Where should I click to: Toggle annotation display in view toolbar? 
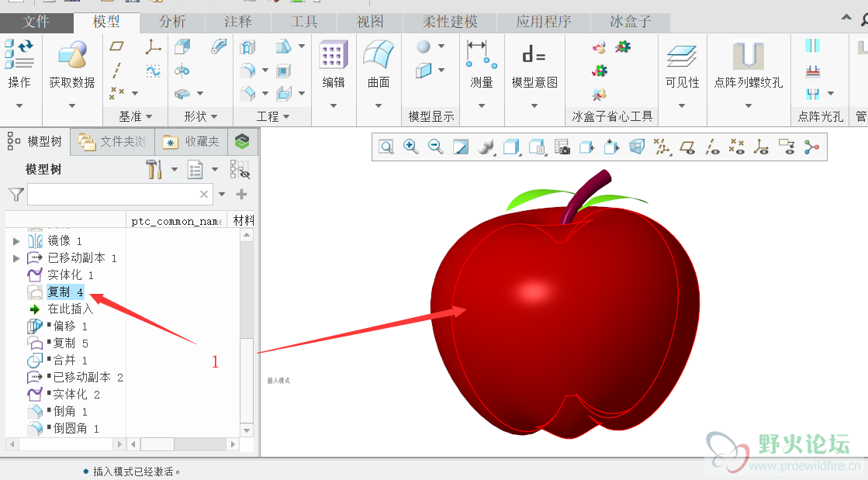click(787, 147)
